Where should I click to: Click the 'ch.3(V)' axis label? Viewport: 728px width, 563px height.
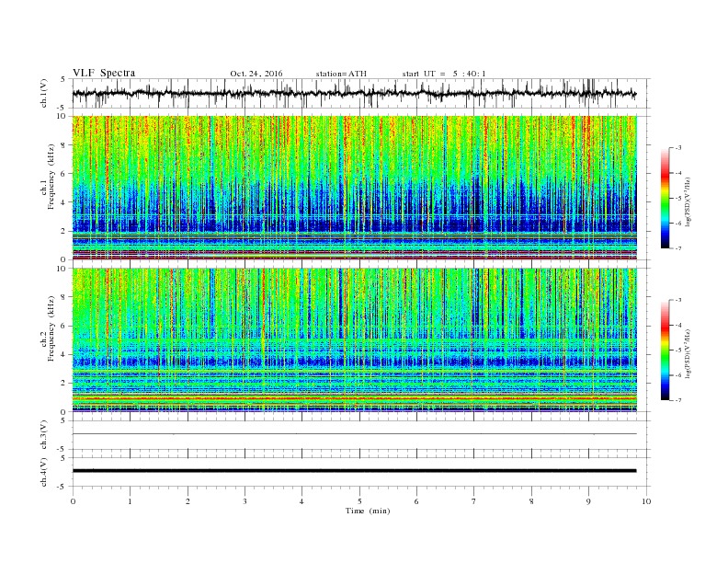(x=44, y=435)
